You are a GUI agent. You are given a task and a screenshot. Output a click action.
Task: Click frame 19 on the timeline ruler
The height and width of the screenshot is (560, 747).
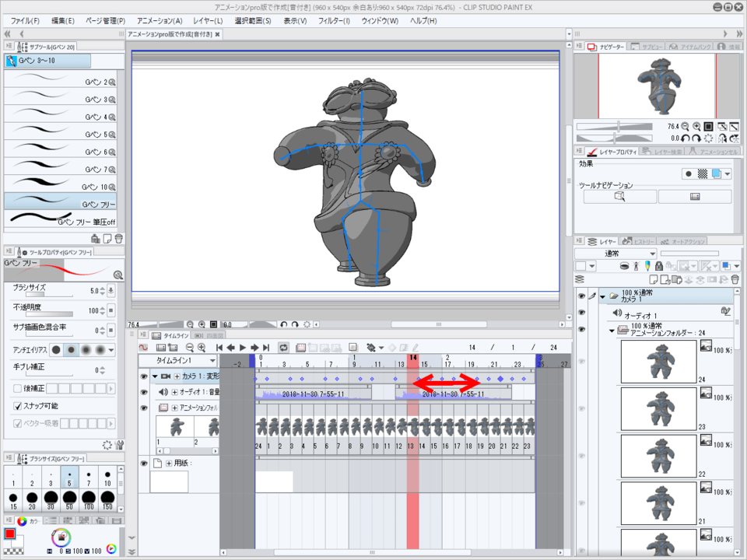tap(471, 364)
